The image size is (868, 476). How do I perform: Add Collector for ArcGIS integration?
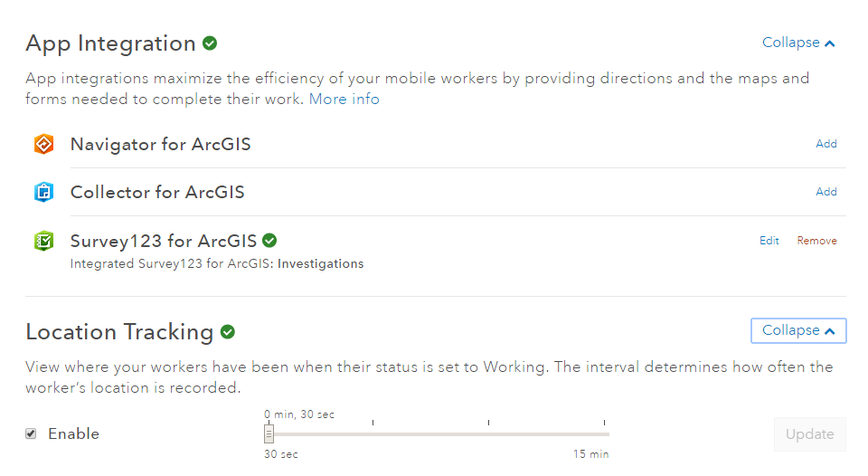pos(826,192)
